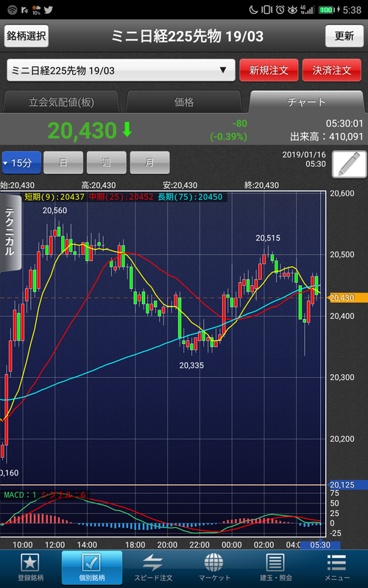Tap the 05:30 time axis marker
Screen dimensions: 368x588
(320, 545)
